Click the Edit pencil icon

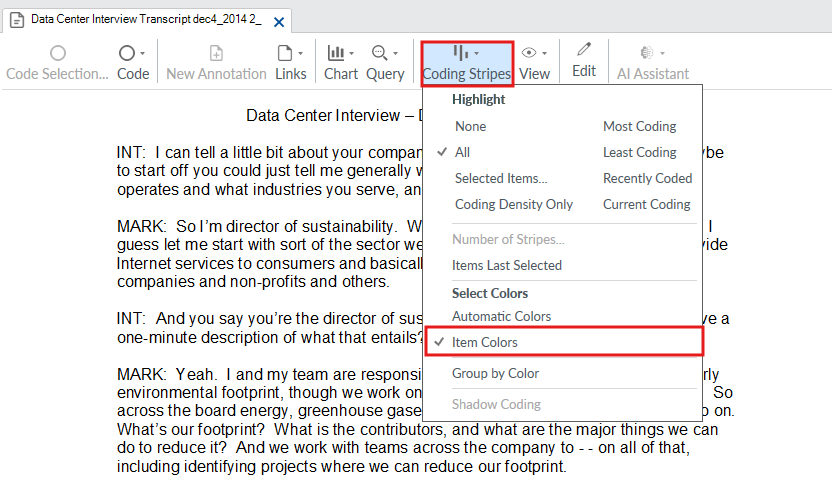point(584,50)
